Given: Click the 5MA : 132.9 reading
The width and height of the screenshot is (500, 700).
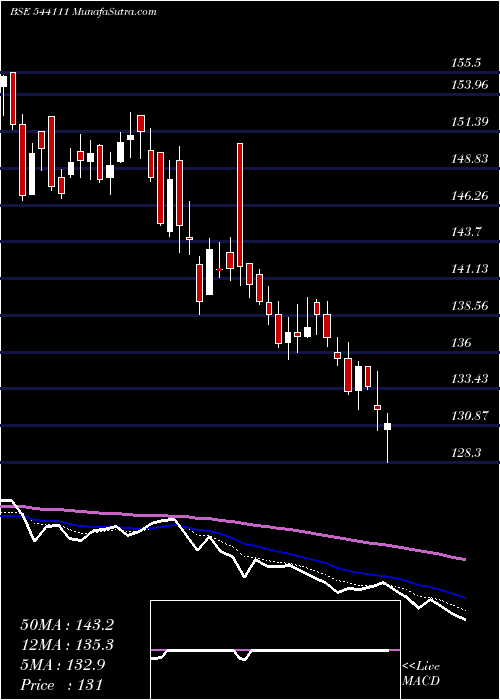Looking at the screenshot, I should tap(62, 665).
